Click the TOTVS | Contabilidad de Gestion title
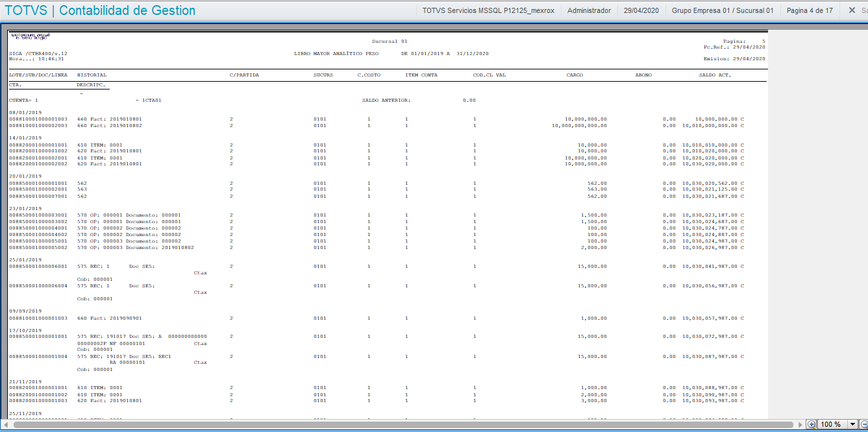The width and height of the screenshot is (868, 432). click(x=100, y=10)
